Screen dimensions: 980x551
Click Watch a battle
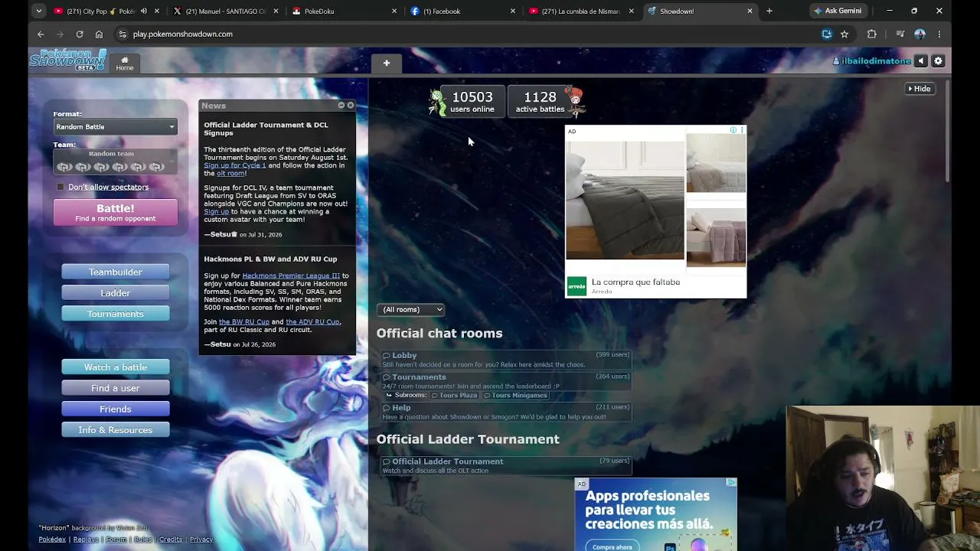(x=116, y=367)
